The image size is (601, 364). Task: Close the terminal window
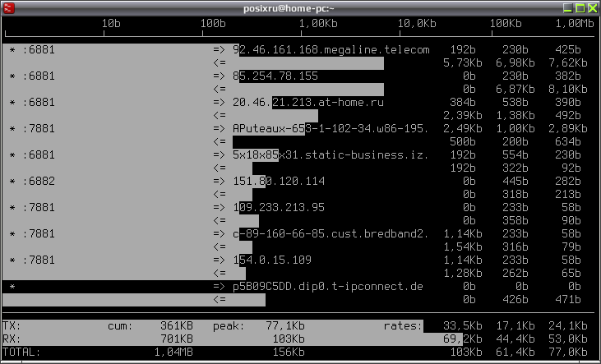[x=593, y=8]
